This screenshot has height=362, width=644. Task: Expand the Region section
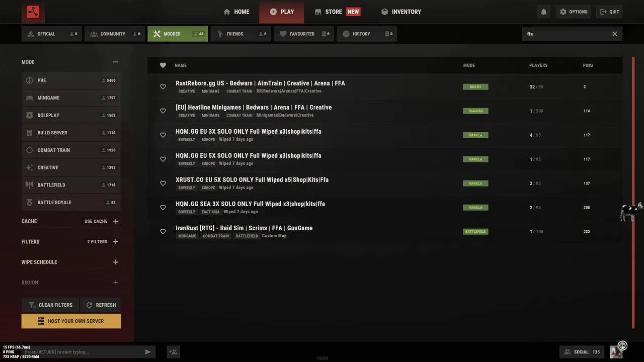116,283
